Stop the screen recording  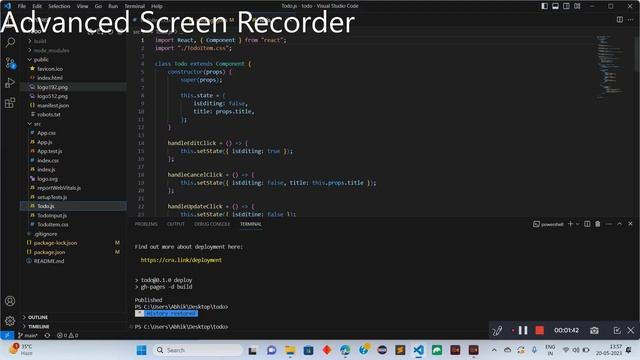pyautogui.click(x=540, y=330)
